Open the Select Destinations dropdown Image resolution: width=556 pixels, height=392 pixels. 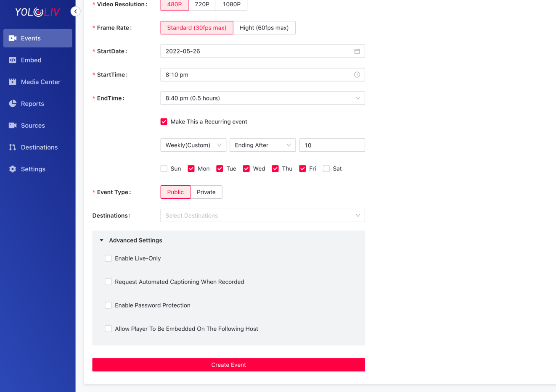pos(263,216)
